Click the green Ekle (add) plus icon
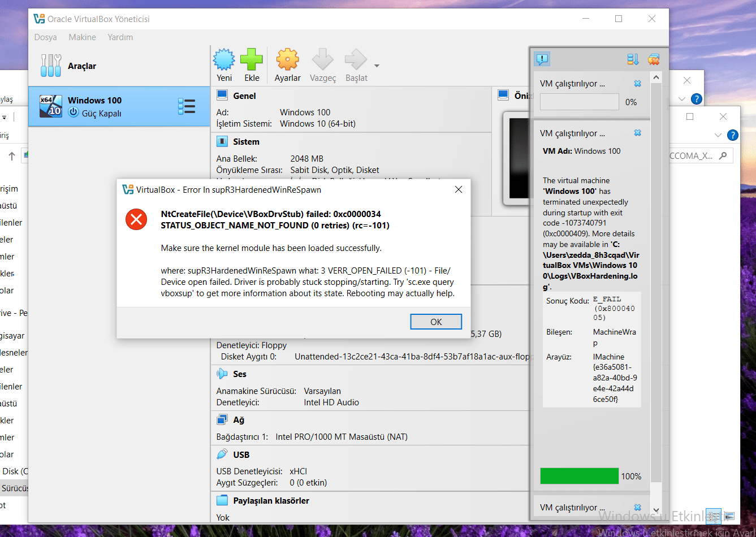The height and width of the screenshot is (537, 756). [x=252, y=59]
